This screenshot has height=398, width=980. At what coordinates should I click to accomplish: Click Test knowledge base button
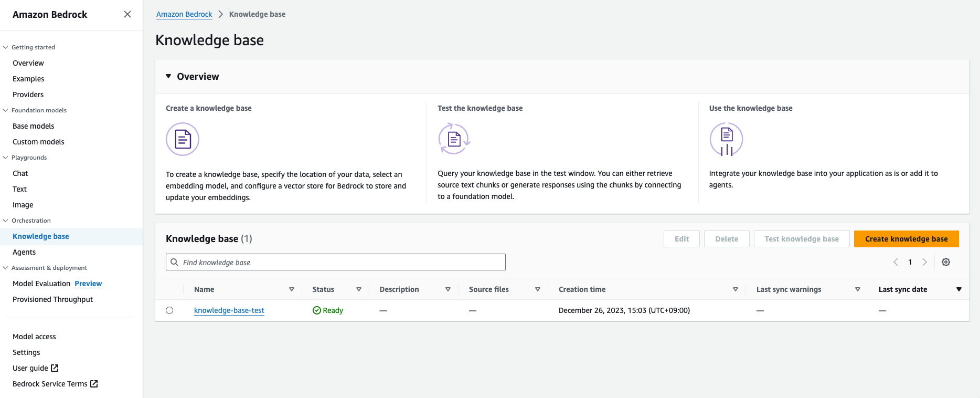tap(802, 239)
